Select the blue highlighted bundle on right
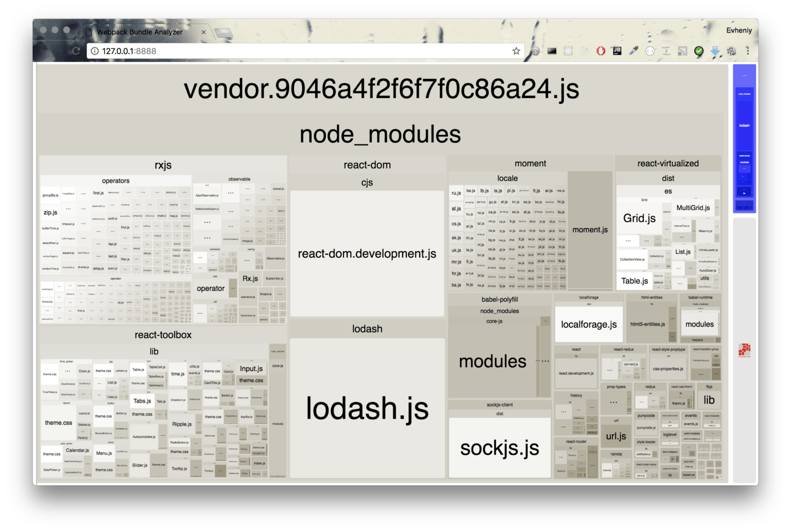 pos(744,138)
